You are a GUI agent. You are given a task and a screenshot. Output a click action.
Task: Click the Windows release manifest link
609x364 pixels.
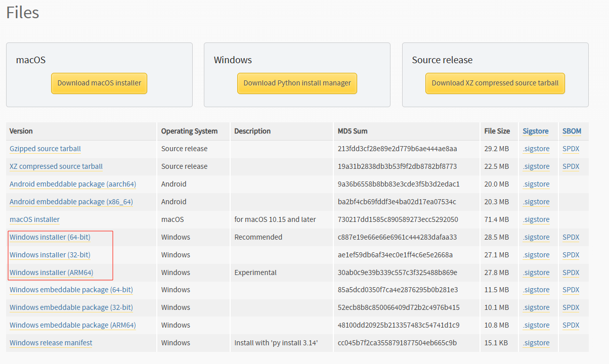[x=51, y=343]
